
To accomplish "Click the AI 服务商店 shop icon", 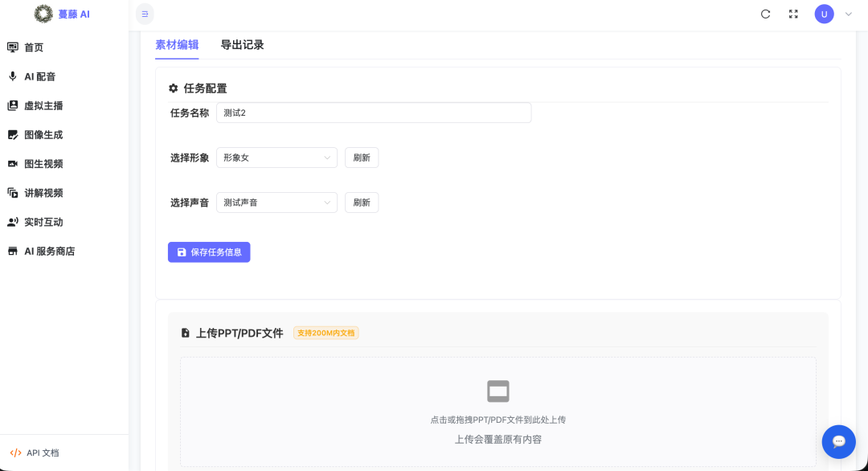I will pos(13,252).
